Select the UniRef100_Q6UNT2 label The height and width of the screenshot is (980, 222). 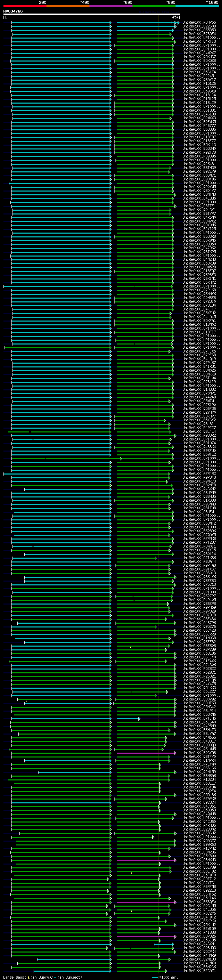click(199, 524)
